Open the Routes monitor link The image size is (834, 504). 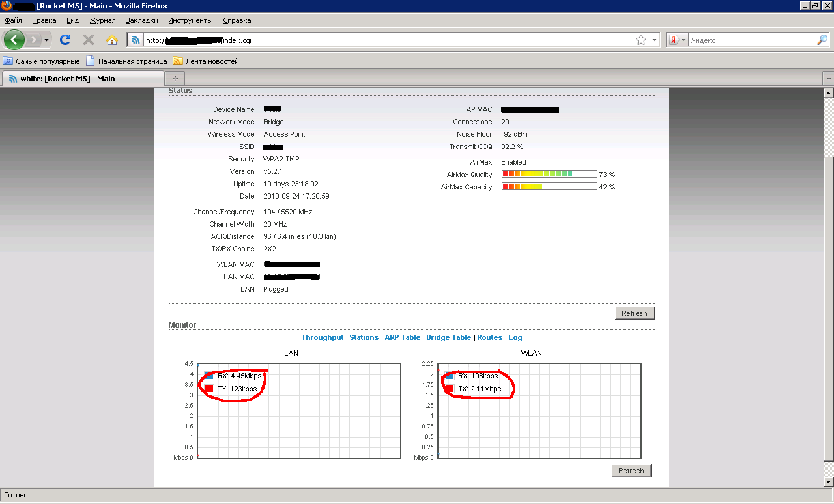[x=490, y=337]
